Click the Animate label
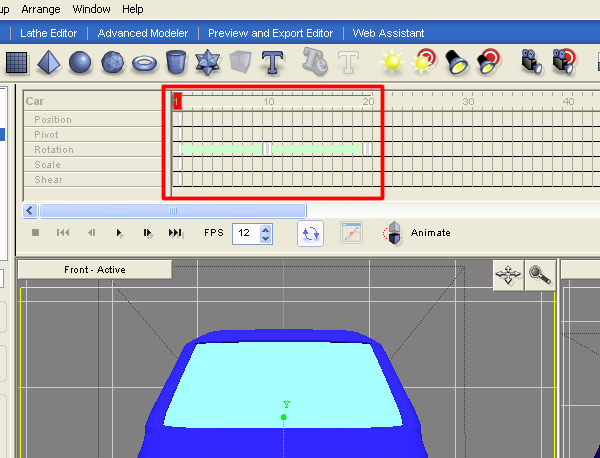The width and height of the screenshot is (600, 458). point(430,233)
